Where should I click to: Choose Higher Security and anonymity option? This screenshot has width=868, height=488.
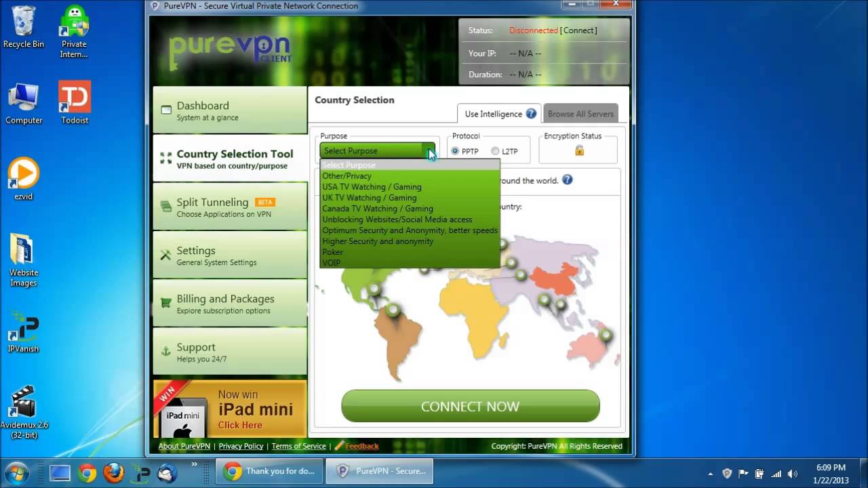410,241
